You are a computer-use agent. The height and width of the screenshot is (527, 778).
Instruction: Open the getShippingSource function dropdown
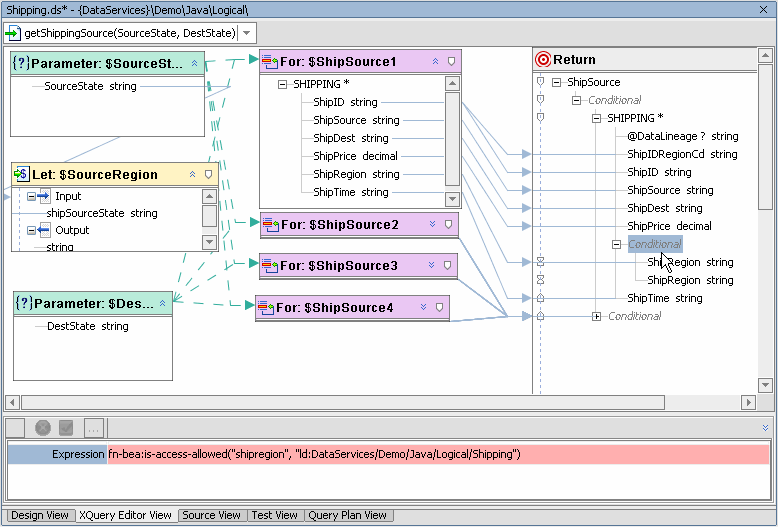click(247, 33)
